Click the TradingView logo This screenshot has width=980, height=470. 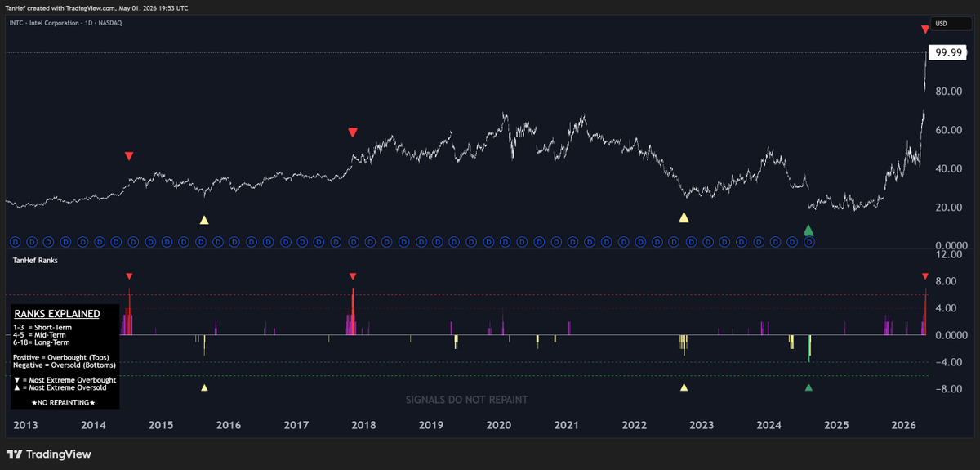tap(48, 454)
